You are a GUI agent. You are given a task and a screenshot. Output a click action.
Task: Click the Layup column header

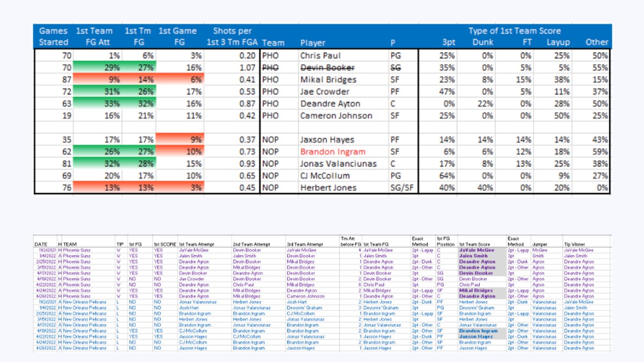[559, 42]
